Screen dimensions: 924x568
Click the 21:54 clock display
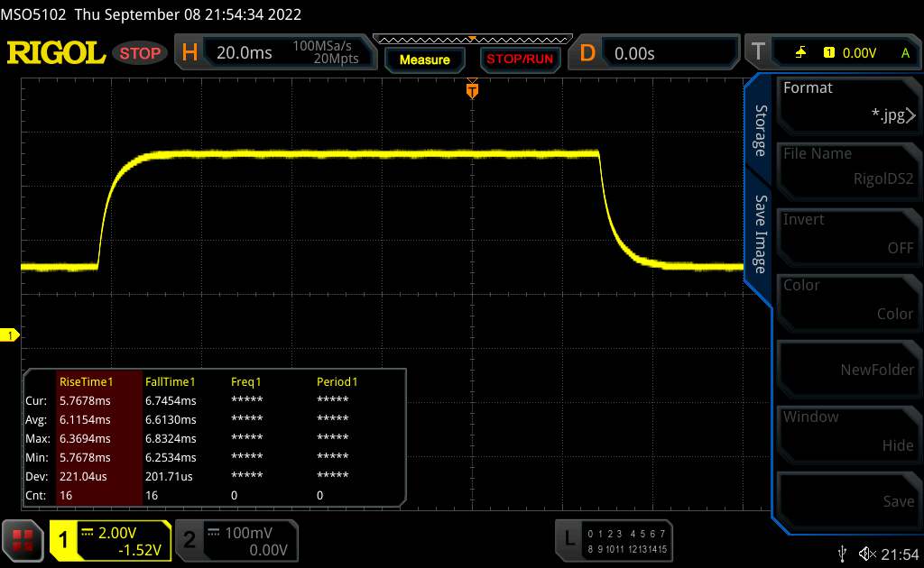tap(900, 554)
